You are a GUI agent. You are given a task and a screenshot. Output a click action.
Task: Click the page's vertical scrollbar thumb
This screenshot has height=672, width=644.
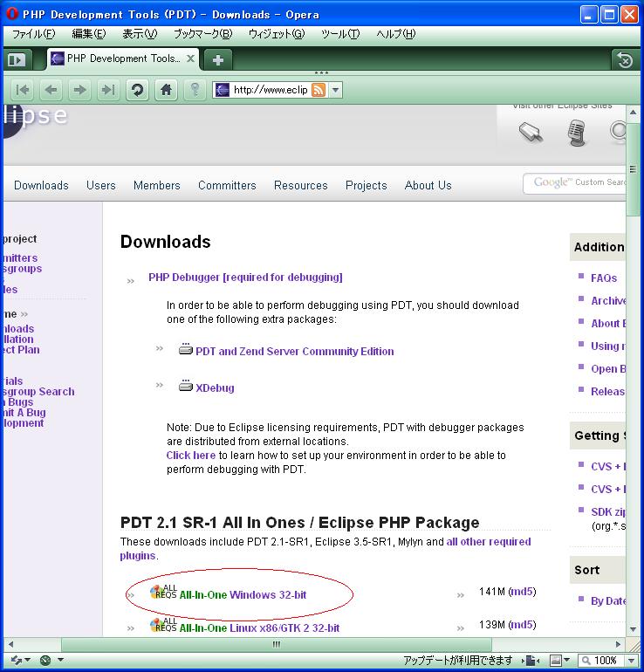pyautogui.click(x=633, y=168)
